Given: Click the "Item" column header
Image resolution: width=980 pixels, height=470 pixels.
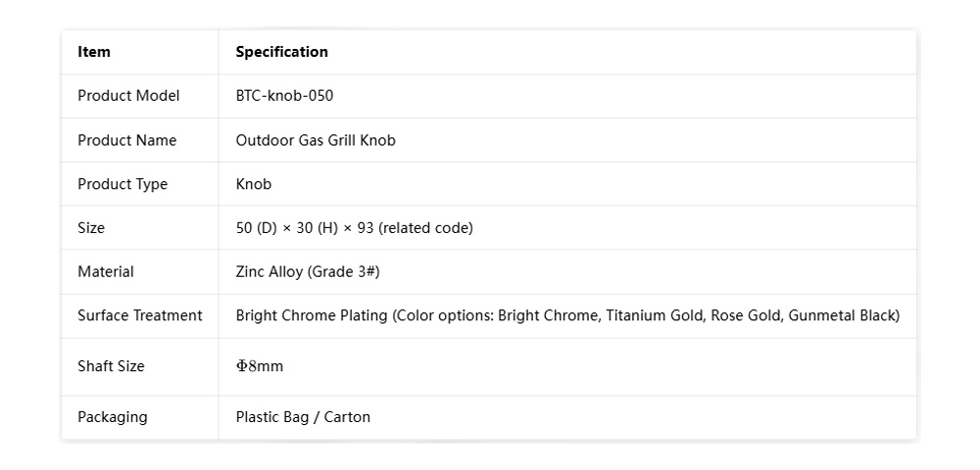Looking at the screenshot, I should point(94,52).
